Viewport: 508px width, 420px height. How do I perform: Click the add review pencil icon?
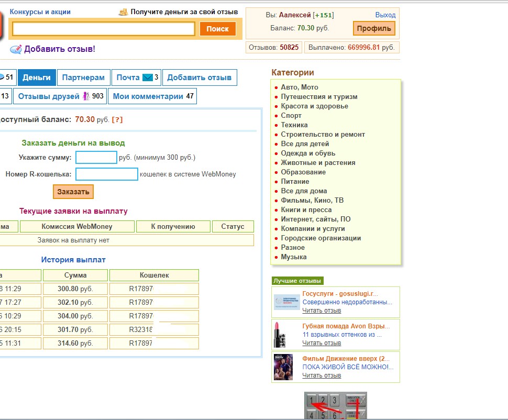pyautogui.click(x=16, y=49)
